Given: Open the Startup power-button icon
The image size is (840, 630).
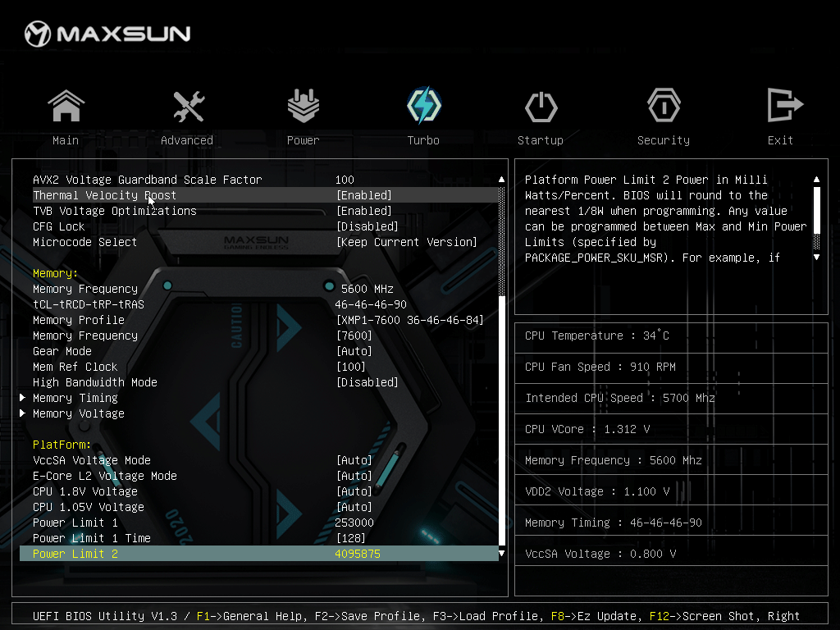Looking at the screenshot, I should (541, 106).
